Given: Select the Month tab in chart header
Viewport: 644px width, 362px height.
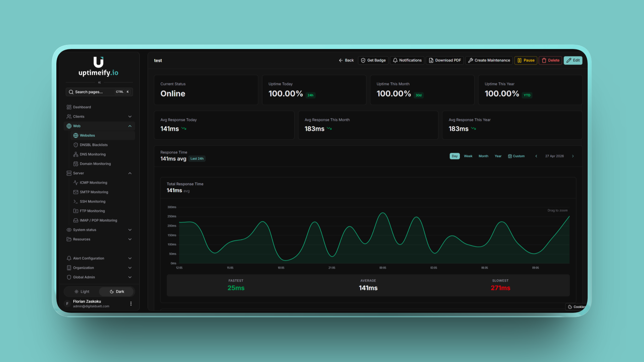Looking at the screenshot, I should (x=483, y=156).
